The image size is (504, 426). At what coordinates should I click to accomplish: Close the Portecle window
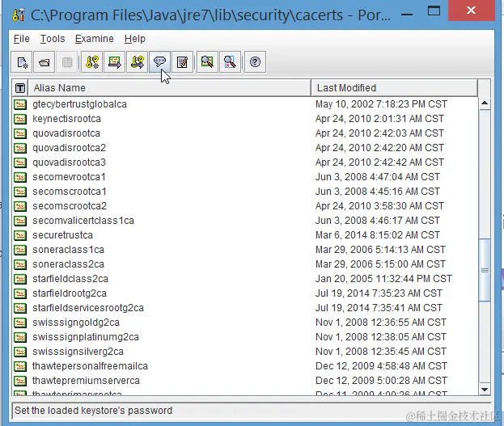point(471,11)
